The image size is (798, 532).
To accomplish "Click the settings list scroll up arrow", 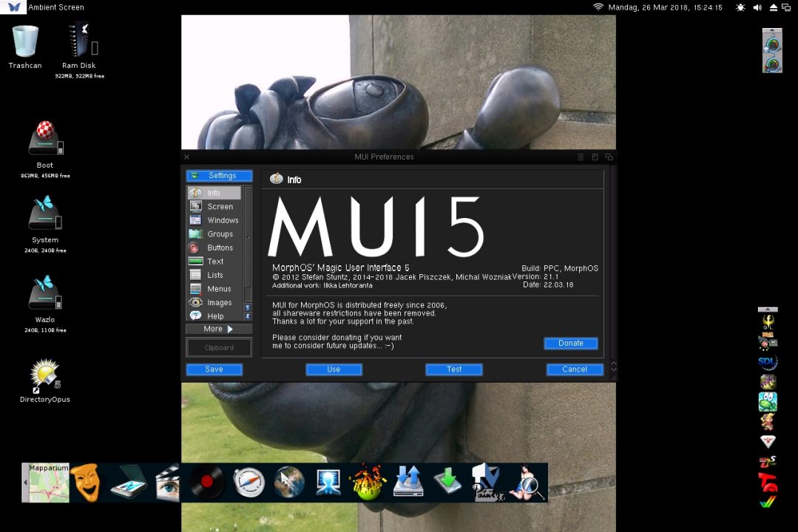I will pos(248,307).
